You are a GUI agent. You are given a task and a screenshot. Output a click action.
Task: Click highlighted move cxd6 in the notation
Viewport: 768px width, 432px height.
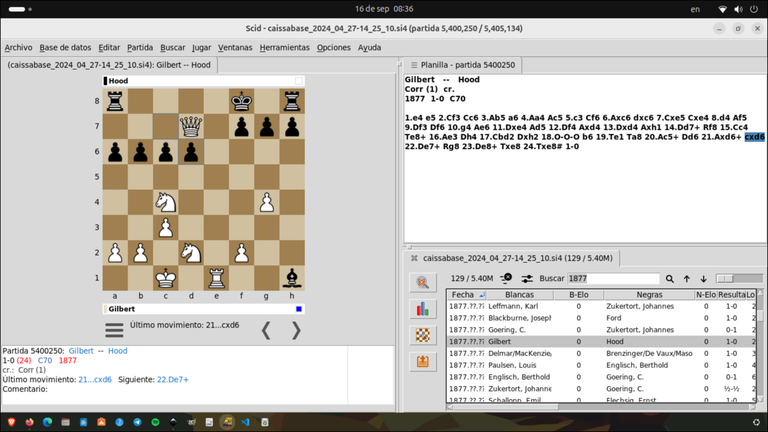[754, 137]
